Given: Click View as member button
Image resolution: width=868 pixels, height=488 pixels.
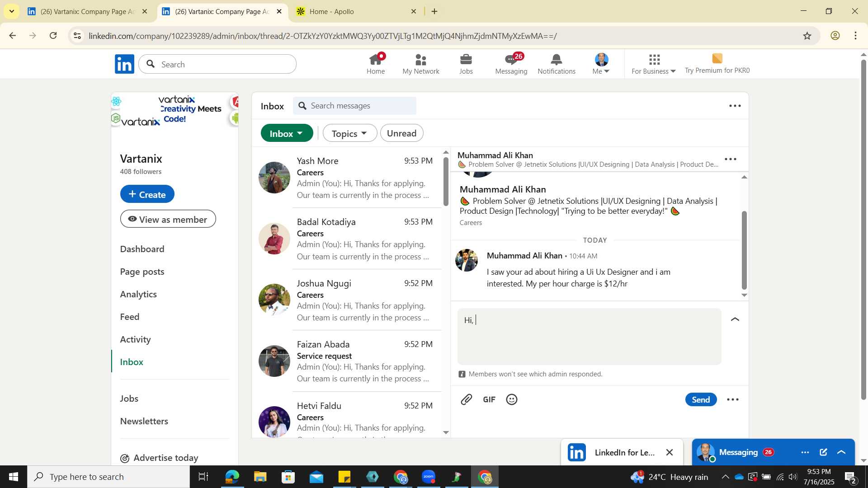Looking at the screenshot, I should click(168, 219).
